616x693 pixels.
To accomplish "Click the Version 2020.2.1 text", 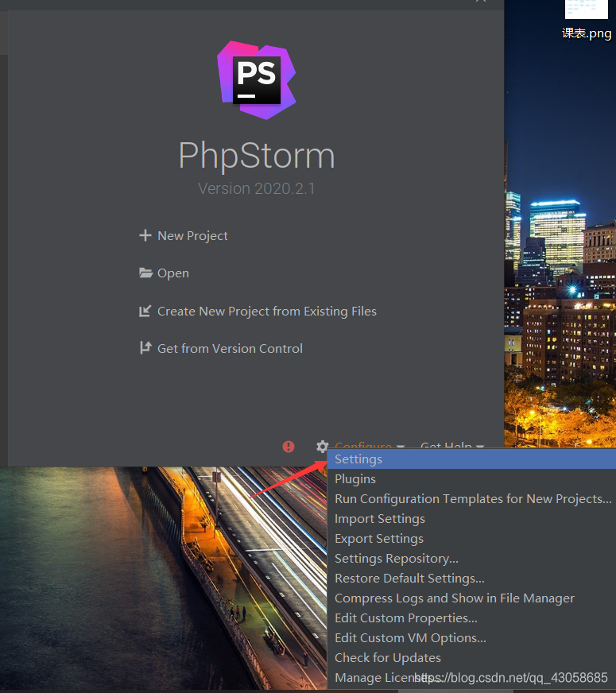I will (256, 188).
